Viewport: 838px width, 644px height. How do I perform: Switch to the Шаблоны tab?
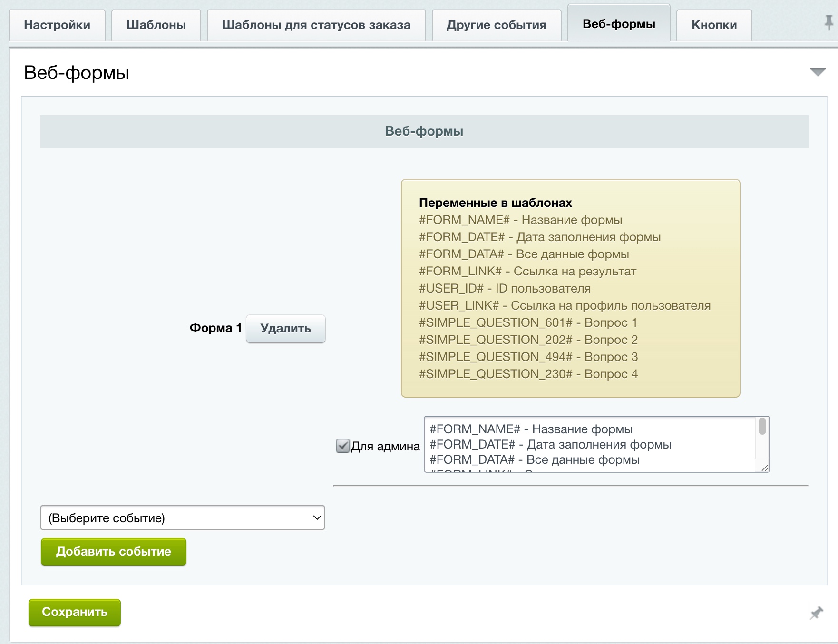coord(156,25)
